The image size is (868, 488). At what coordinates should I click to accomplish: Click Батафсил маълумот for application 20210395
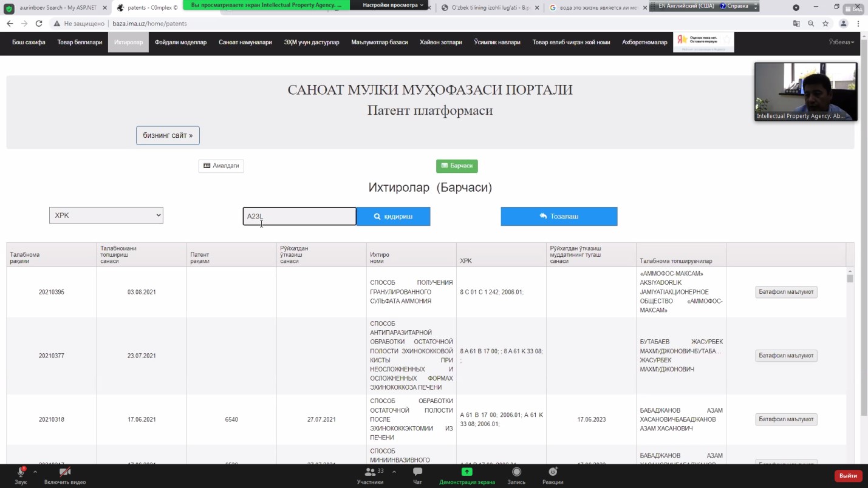786,292
